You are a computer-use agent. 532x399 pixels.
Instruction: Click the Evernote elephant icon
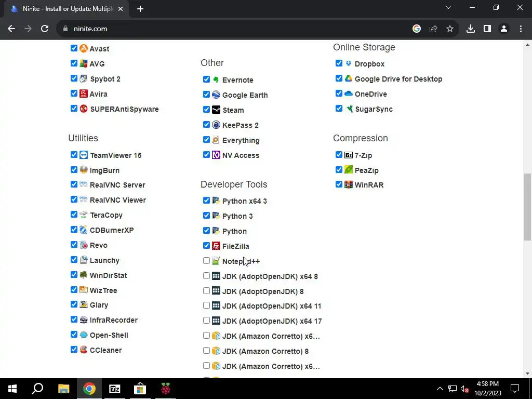tap(216, 79)
